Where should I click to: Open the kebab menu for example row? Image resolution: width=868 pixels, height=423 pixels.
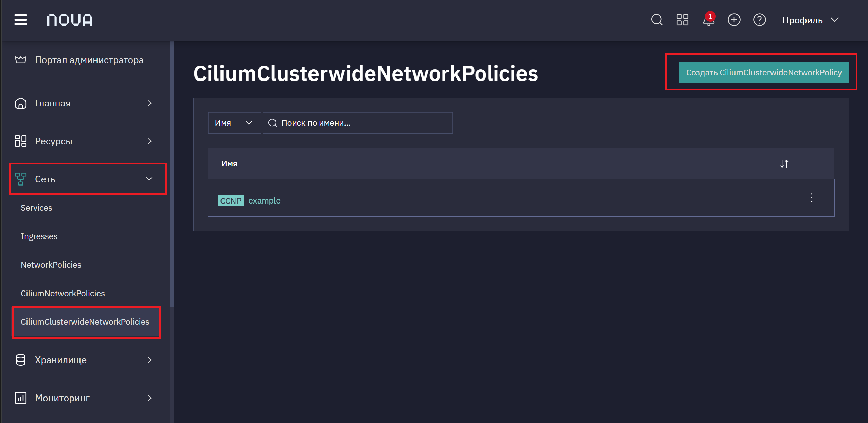[x=812, y=198]
